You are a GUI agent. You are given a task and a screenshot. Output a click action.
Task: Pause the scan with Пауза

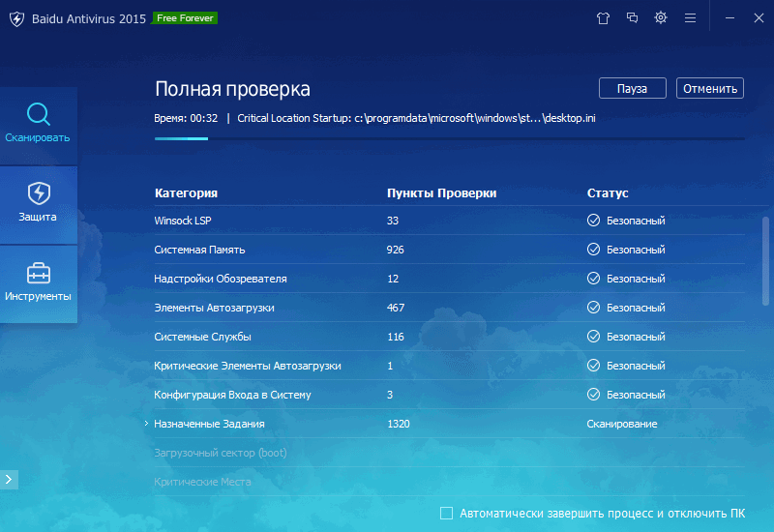pos(633,88)
